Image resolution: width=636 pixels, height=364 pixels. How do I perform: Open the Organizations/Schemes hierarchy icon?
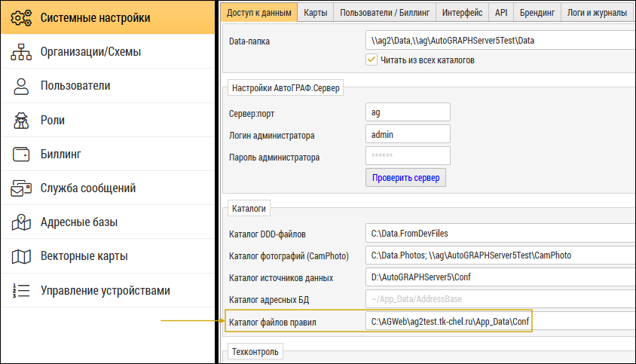[20, 52]
